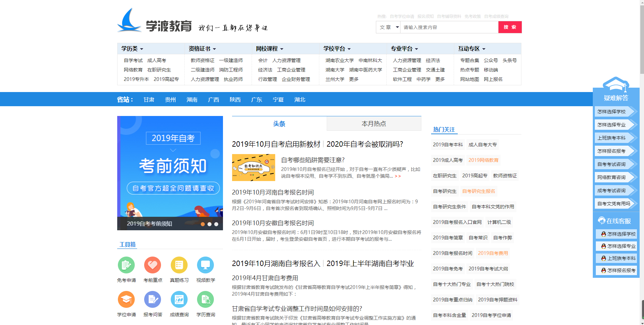This screenshot has height=325, width=644.
Task: Open the 软件工程 link under 专业平台
Action: click(402, 79)
